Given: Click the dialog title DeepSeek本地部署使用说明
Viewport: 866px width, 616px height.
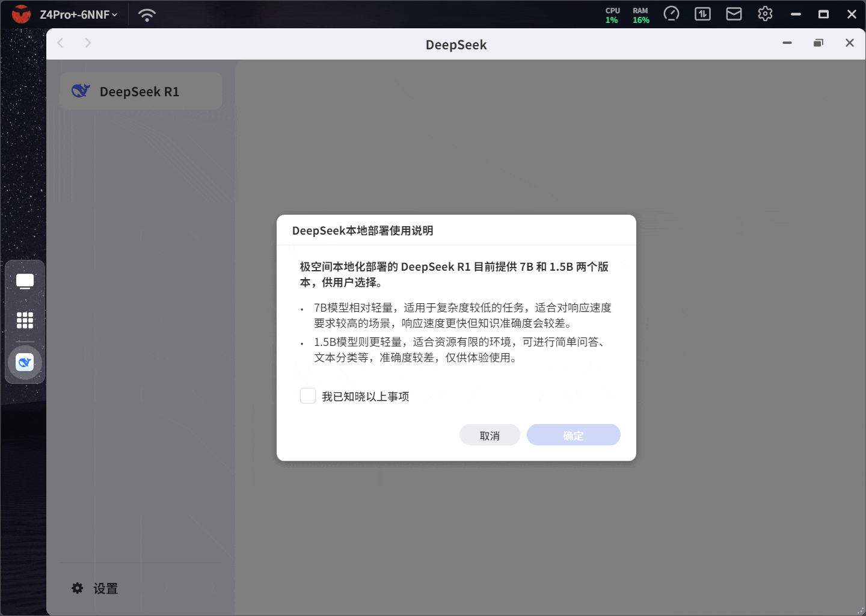Looking at the screenshot, I should [363, 230].
